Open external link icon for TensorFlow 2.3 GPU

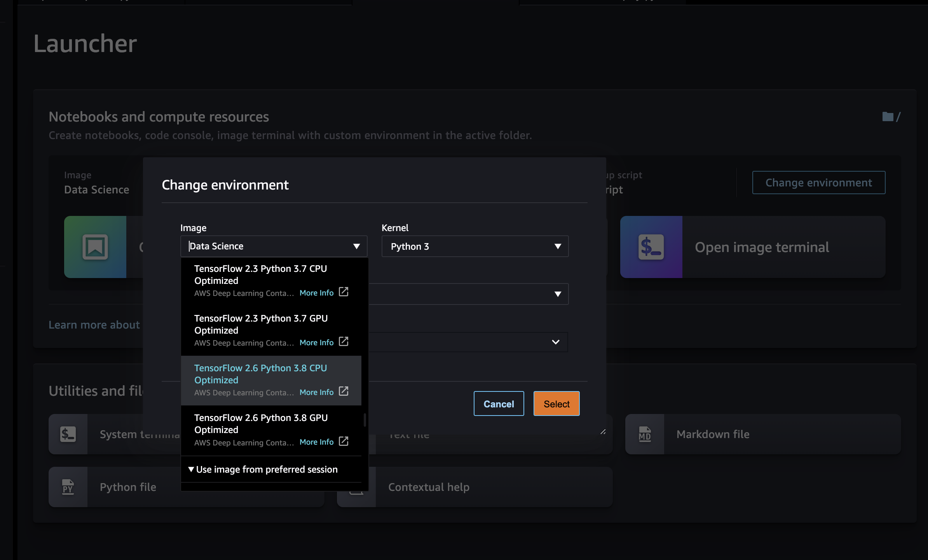[344, 341]
